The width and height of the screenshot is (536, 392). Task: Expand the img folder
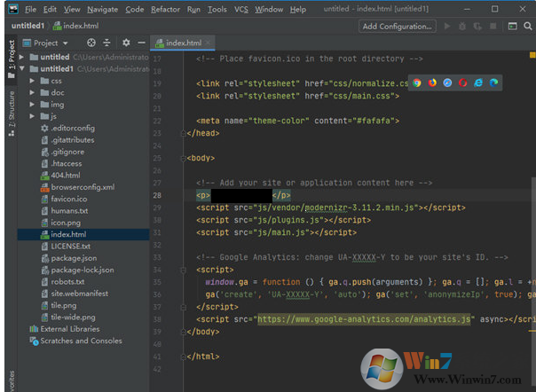[x=32, y=104]
